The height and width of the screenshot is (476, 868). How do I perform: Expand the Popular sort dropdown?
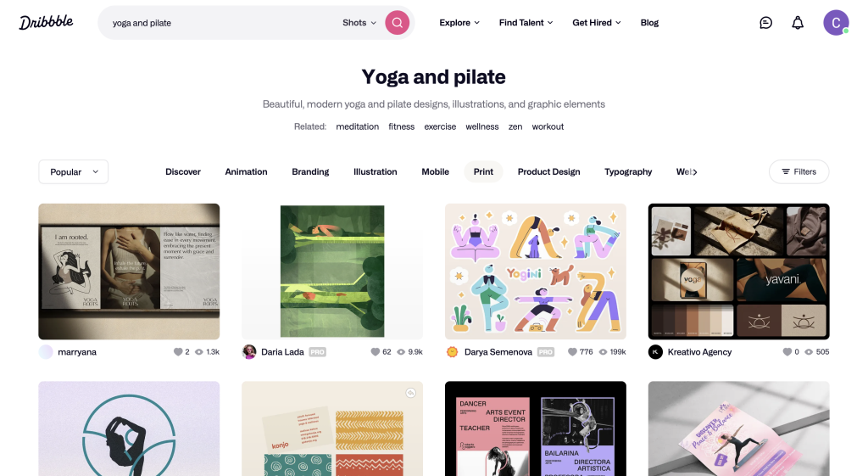[x=73, y=171]
